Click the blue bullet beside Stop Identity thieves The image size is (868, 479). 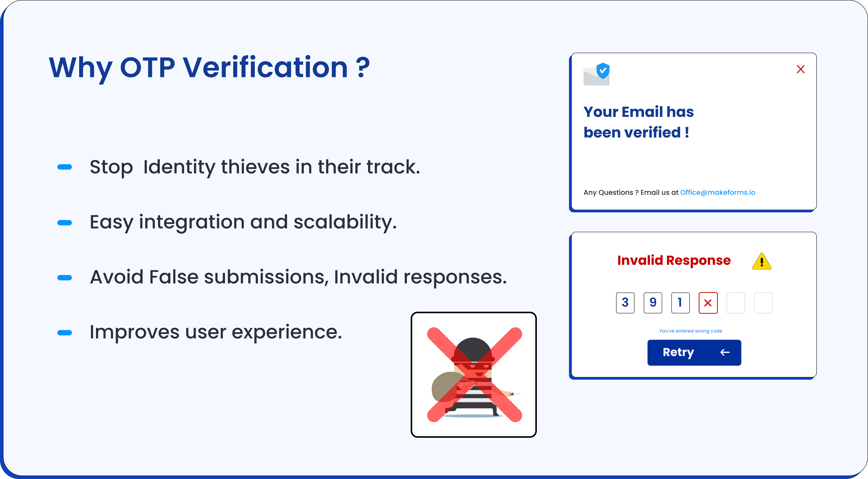pyautogui.click(x=65, y=167)
